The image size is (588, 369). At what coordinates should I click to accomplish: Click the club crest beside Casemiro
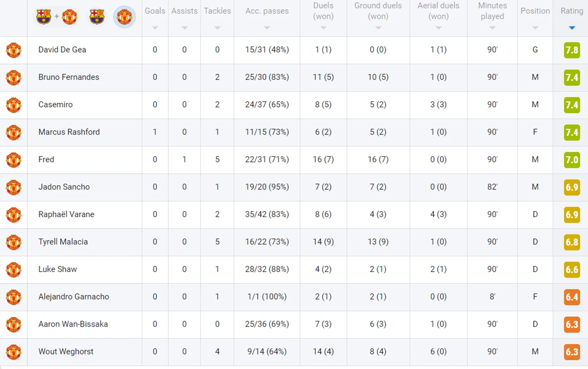point(14,105)
